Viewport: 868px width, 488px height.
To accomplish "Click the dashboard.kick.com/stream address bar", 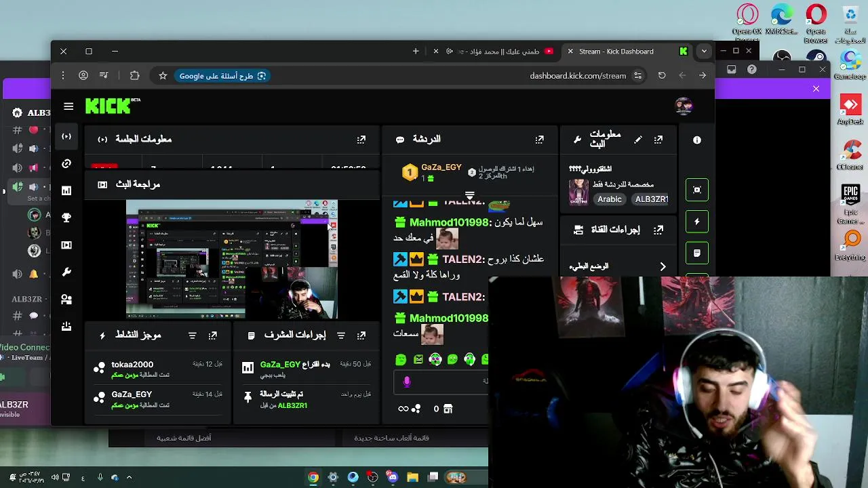I will click(x=578, y=76).
